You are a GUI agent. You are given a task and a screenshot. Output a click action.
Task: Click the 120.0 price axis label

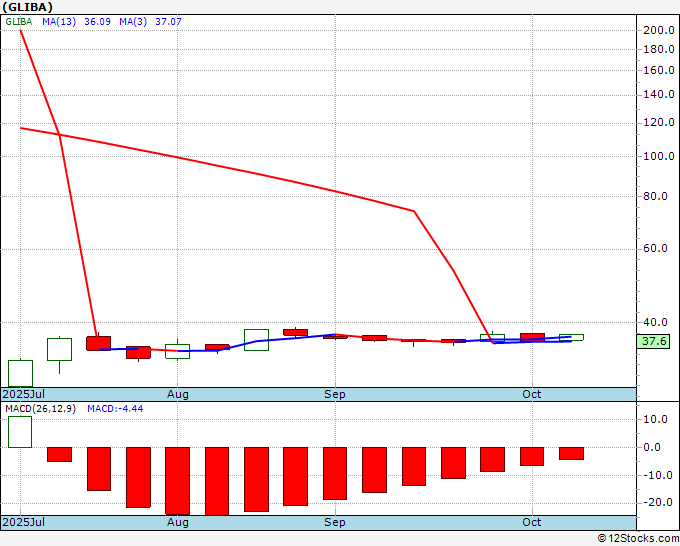click(x=659, y=123)
